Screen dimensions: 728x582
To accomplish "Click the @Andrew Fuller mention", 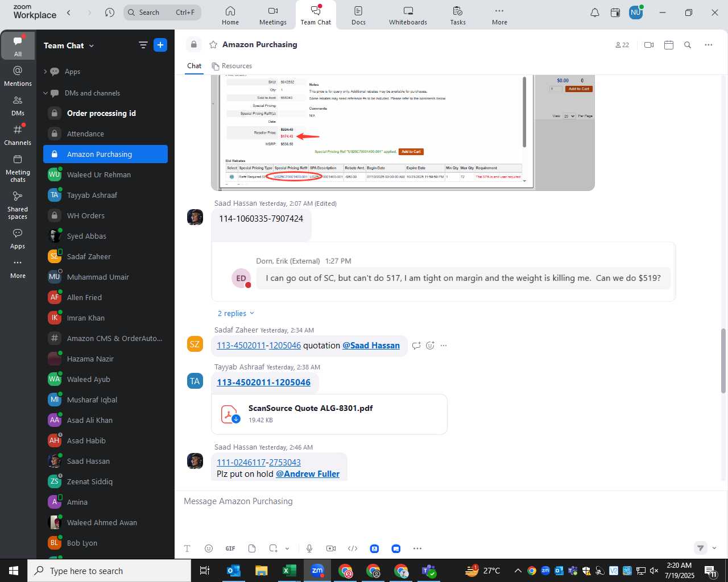I will [x=308, y=474].
